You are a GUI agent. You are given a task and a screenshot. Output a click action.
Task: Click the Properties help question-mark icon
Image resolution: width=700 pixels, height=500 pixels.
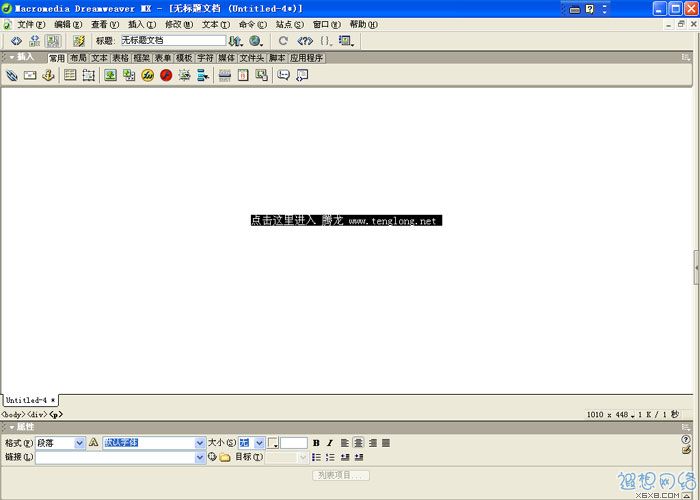(x=686, y=439)
